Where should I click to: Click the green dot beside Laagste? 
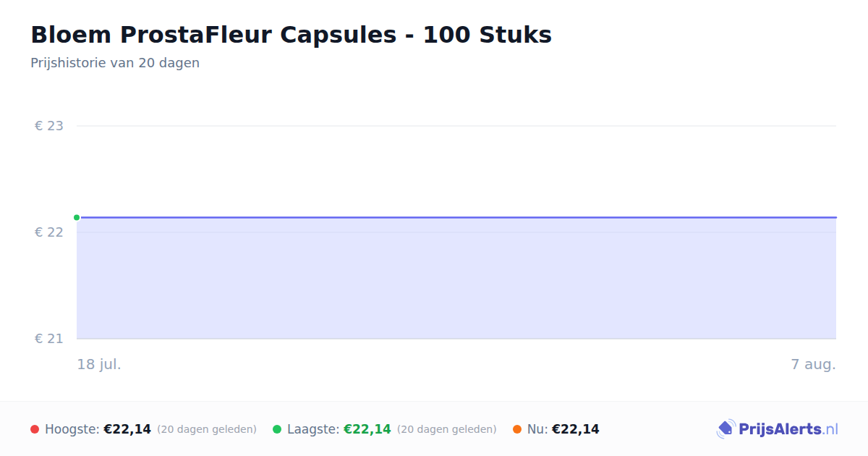pos(277,429)
